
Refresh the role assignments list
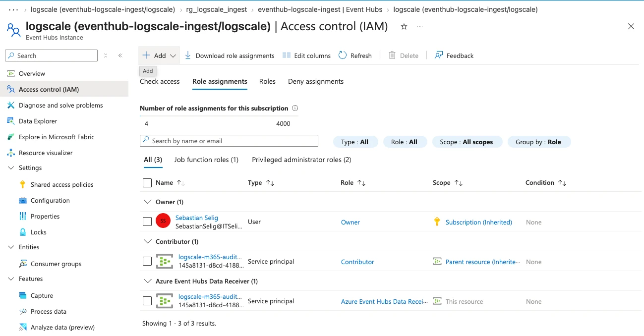[x=355, y=56]
